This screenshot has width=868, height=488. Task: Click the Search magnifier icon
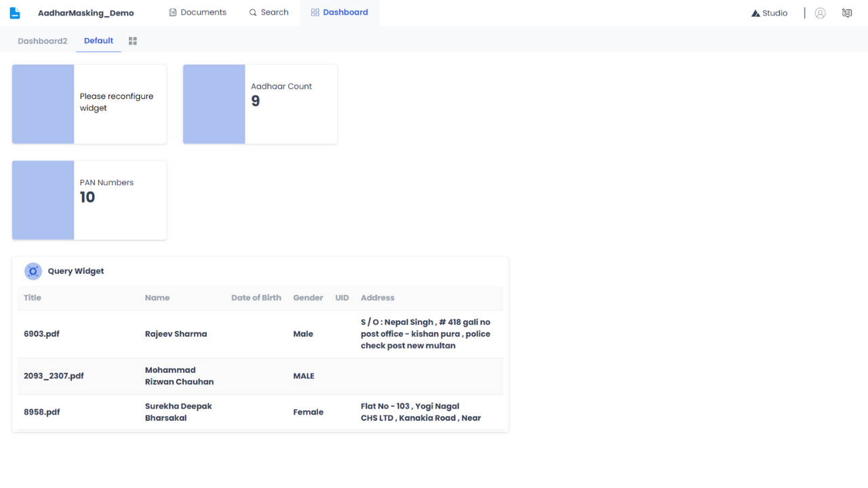click(x=253, y=13)
